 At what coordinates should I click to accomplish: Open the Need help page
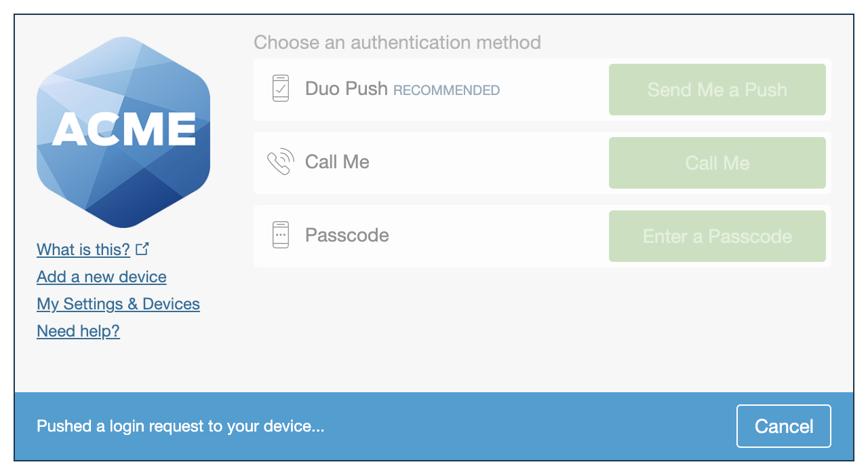[x=78, y=330]
